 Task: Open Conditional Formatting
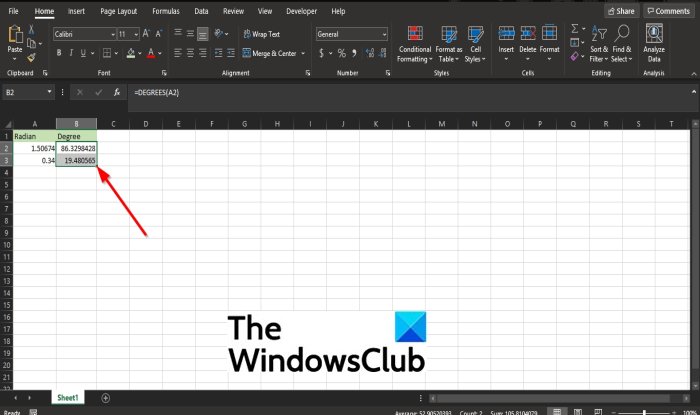pyautogui.click(x=415, y=44)
